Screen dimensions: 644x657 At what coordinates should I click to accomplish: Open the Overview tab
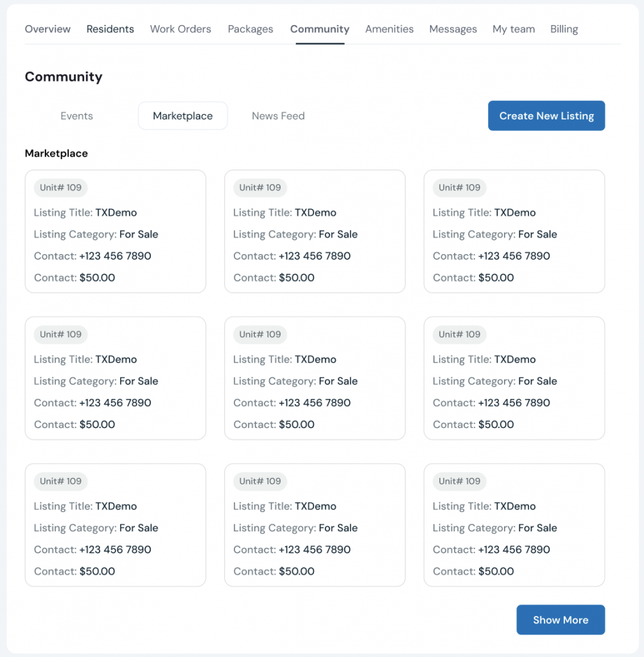(48, 29)
